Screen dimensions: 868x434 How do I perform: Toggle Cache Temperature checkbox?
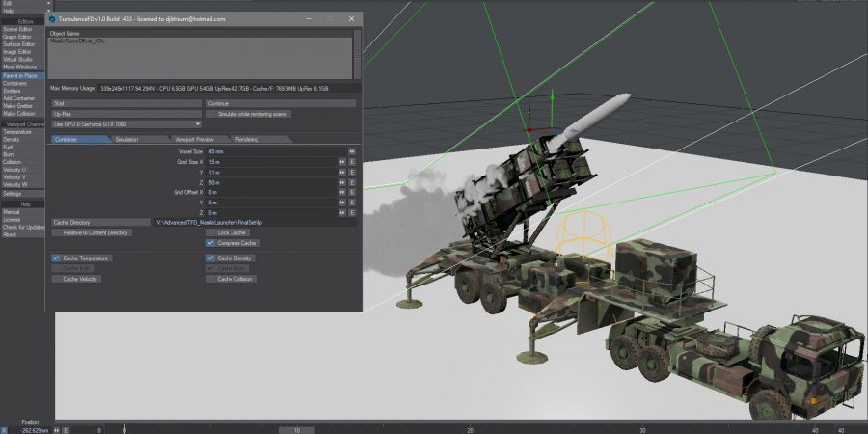coord(56,258)
